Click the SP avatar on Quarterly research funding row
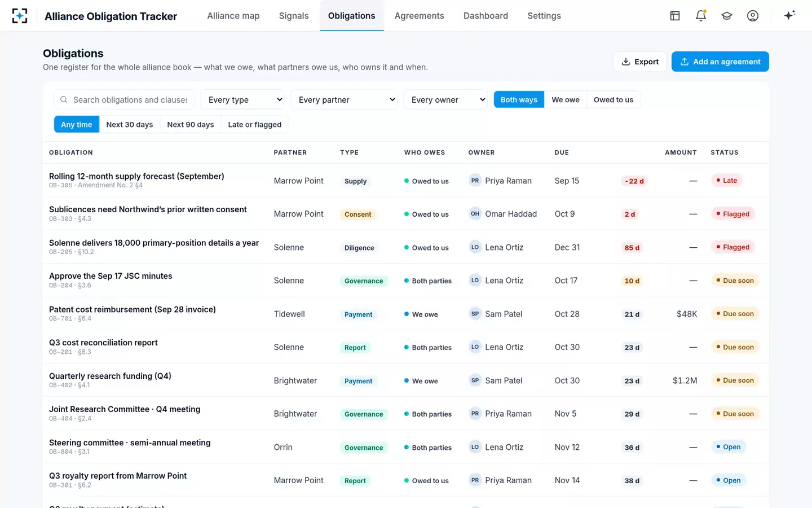Image resolution: width=812 pixels, height=508 pixels. pyautogui.click(x=475, y=380)
